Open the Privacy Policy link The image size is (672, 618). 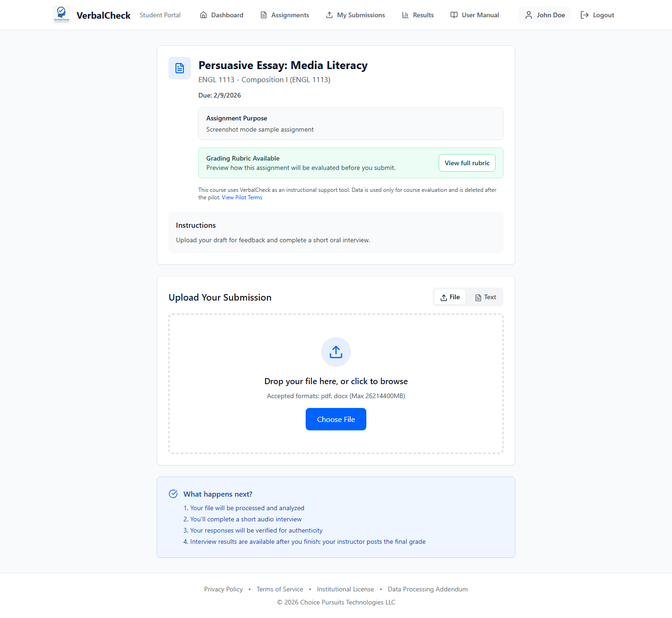tap(223, 589)
